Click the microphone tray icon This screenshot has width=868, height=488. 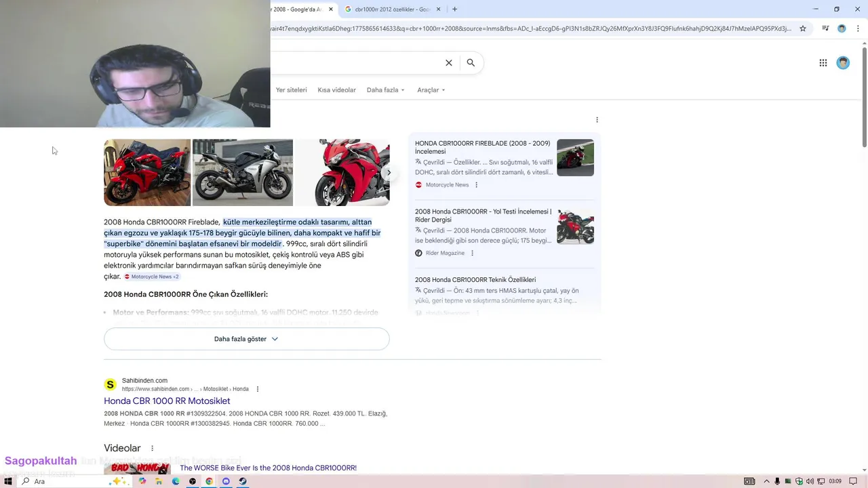coord(777,481)
